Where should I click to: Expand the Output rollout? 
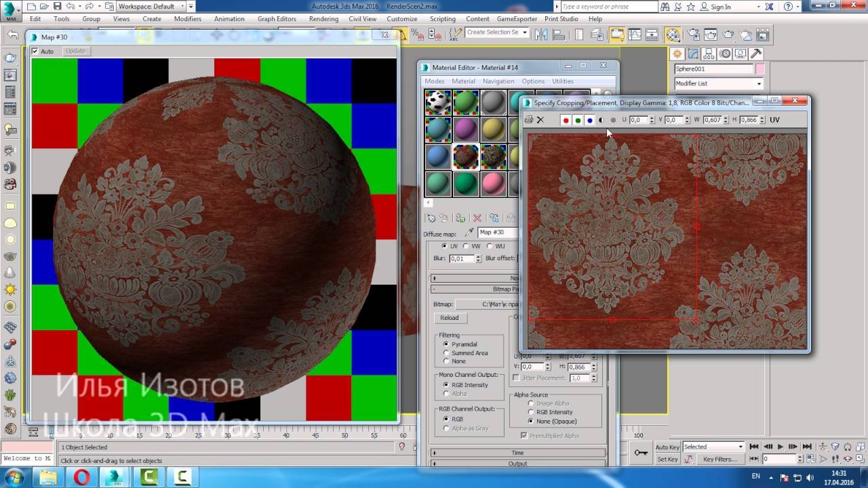[517, 464]
